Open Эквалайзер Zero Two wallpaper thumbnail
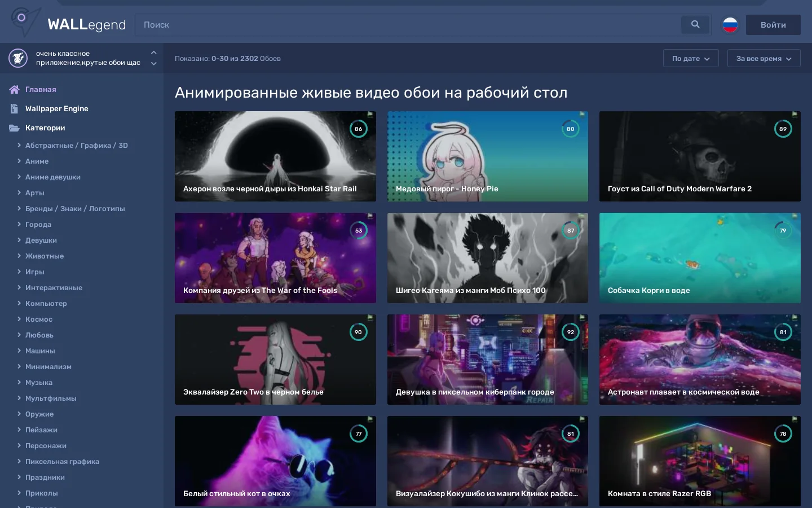Screen dimensions: 812x508 point(275,360)
